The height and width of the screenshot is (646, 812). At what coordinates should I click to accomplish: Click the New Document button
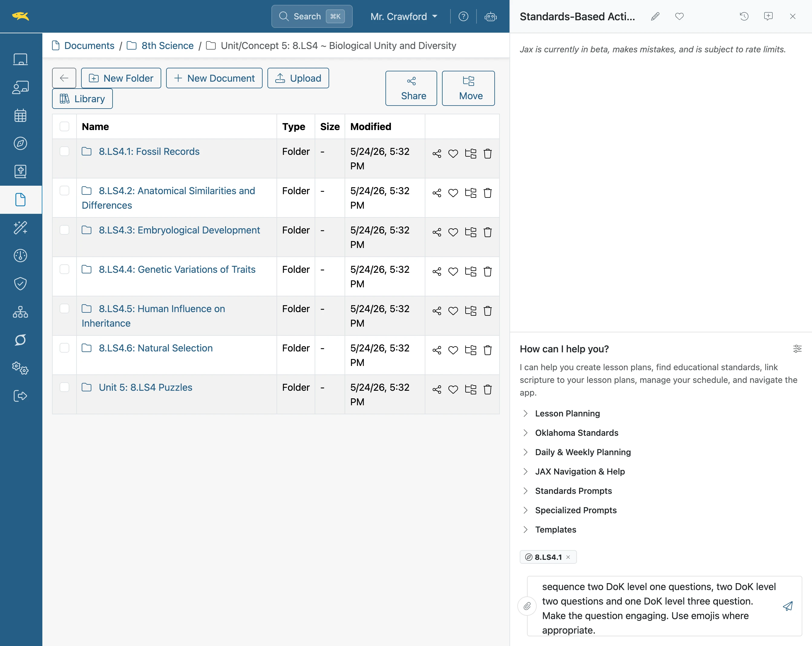click(214, 78)
